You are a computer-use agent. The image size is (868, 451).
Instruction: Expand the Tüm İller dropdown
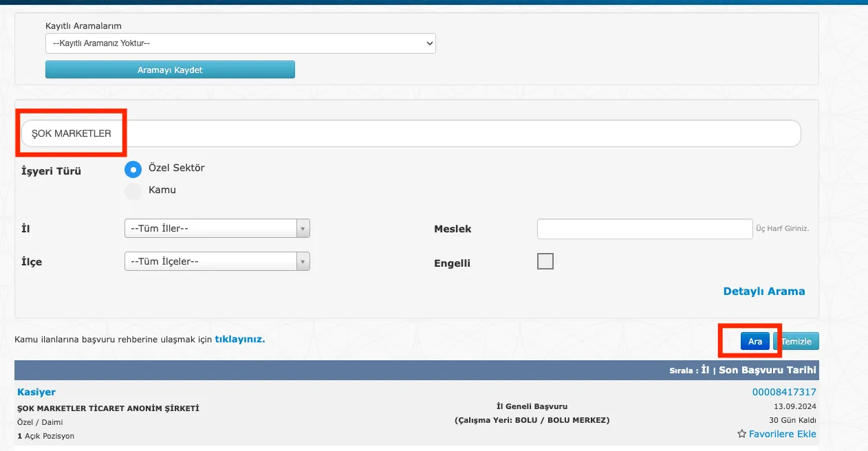tap(217, 228)
